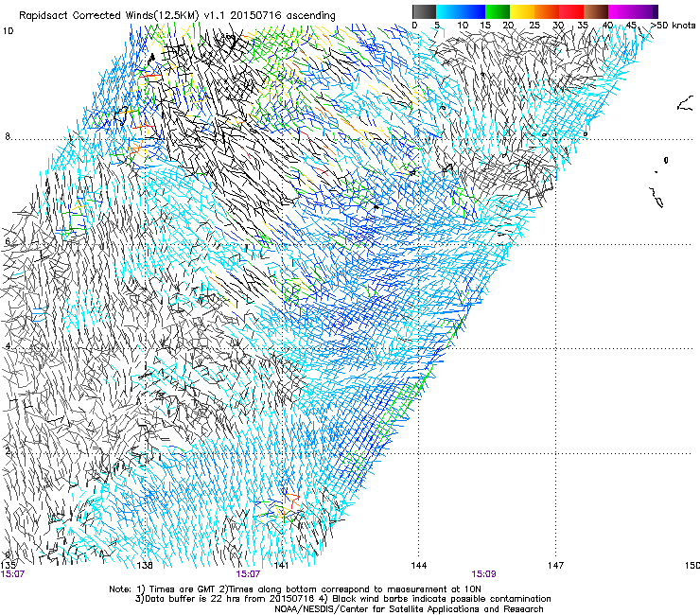Click latitude axis label '2'

tap(8, 451)
